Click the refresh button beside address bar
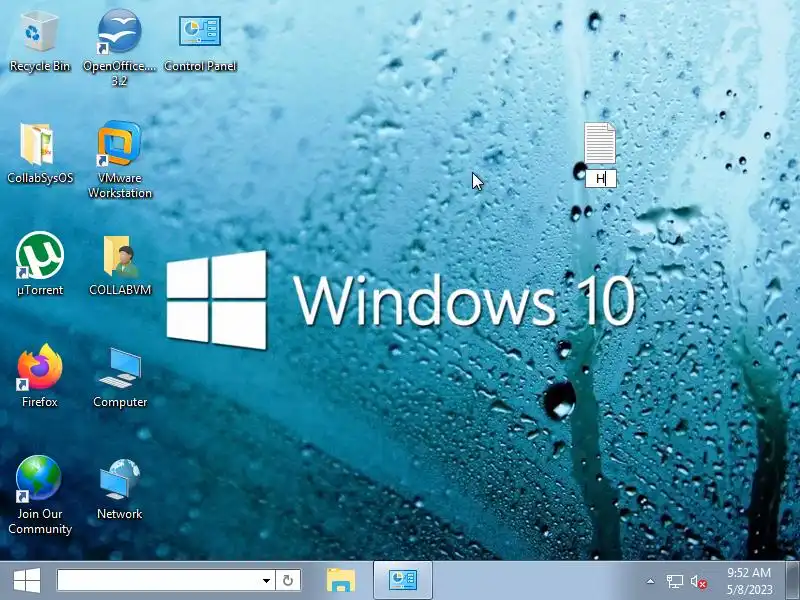 [x=288, y=581]
